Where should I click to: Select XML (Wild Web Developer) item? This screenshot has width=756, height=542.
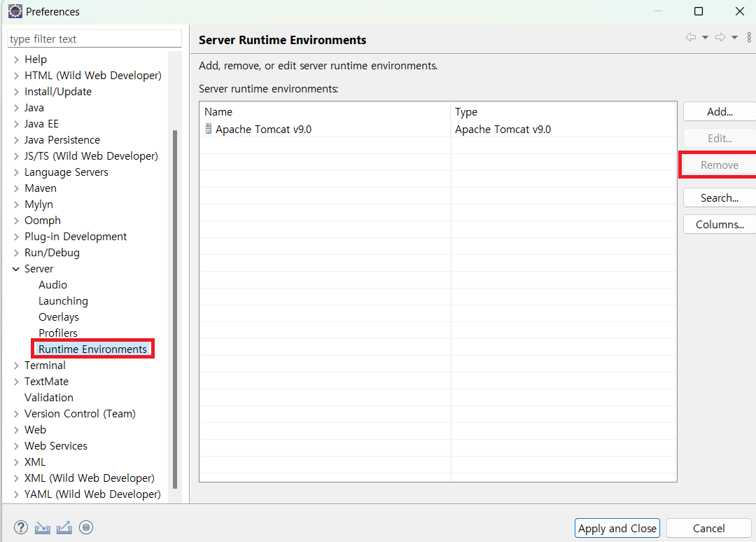coord(89,478)
